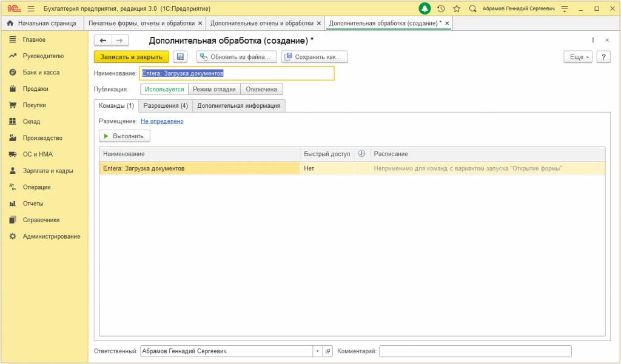This screenshot has width=621, height=364.
Task: Set publication to Отключена
Action: [261, 90]
